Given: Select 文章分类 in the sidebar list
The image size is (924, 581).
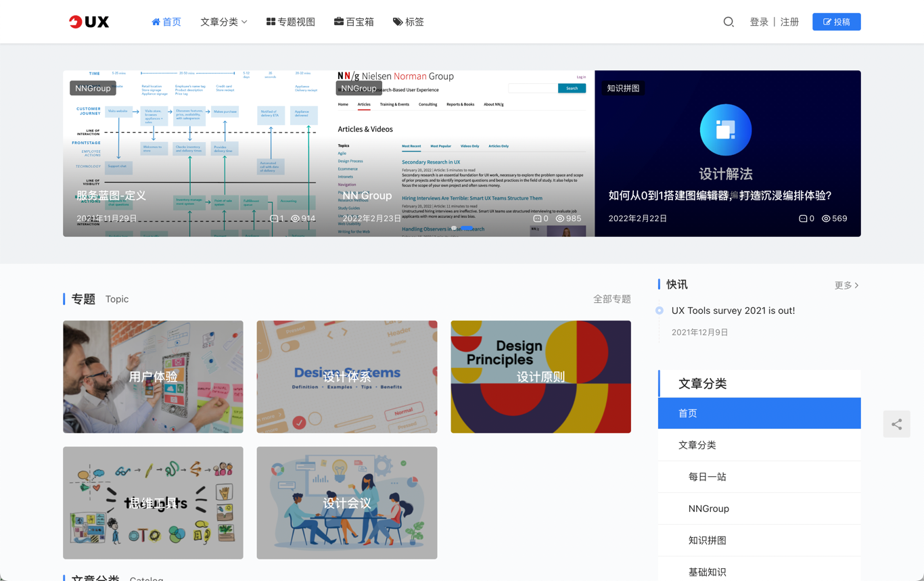Looking at the screenshot, I should click(x=759, y=445).
